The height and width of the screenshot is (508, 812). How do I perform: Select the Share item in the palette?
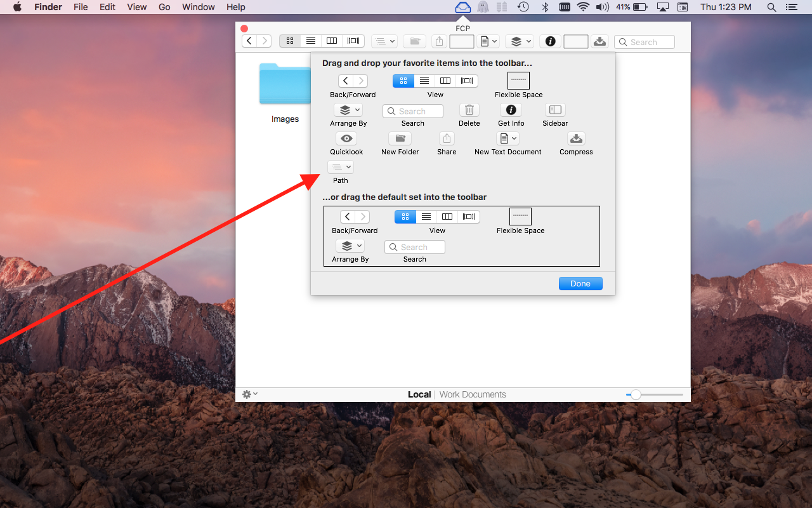[447, 138]
